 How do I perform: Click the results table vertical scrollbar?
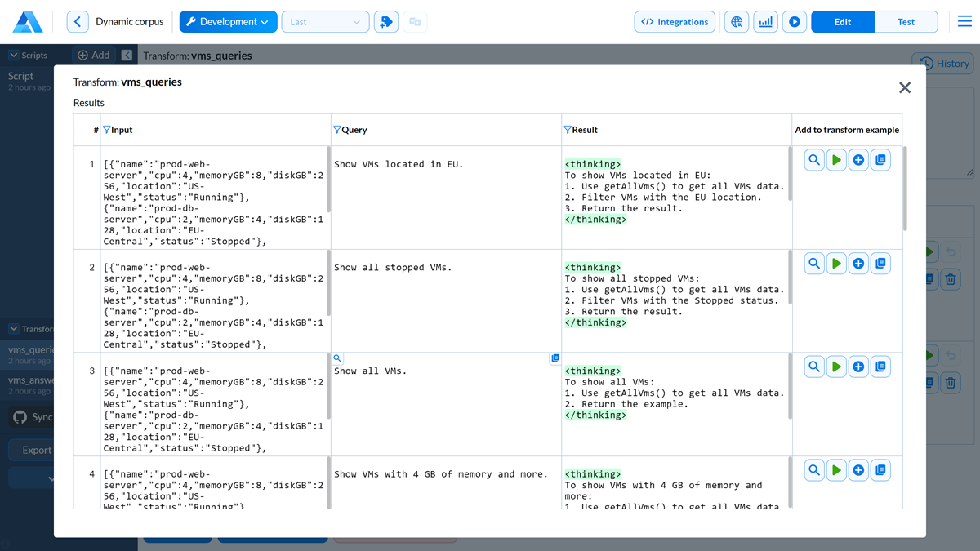tap(904, 189)
